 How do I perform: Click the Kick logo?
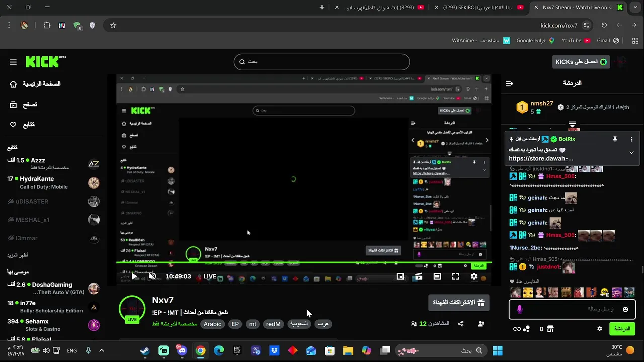45,62
